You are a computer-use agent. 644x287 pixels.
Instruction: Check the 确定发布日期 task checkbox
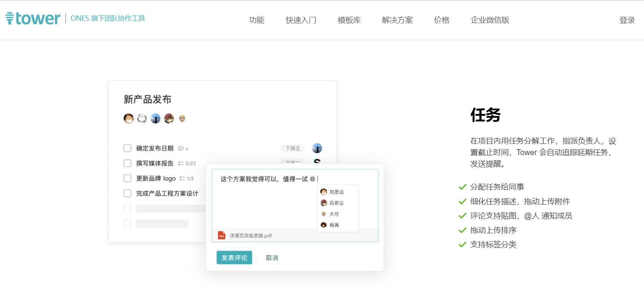coord(127,148)
